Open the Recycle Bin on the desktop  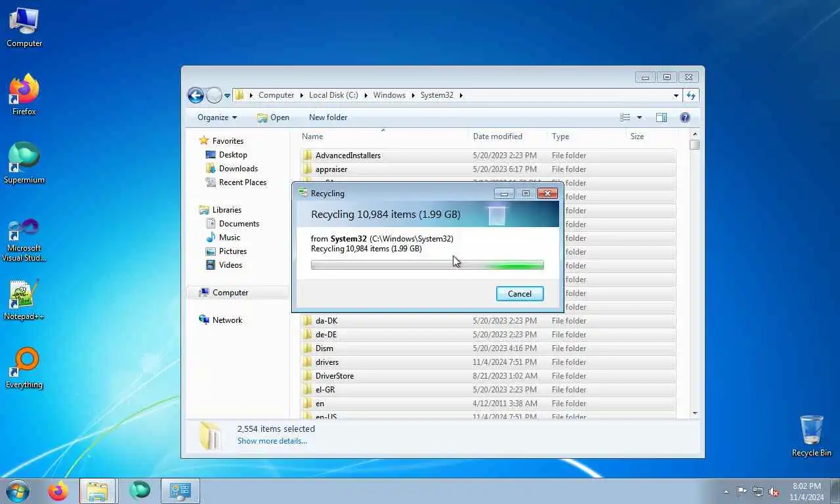coord(812,436)
